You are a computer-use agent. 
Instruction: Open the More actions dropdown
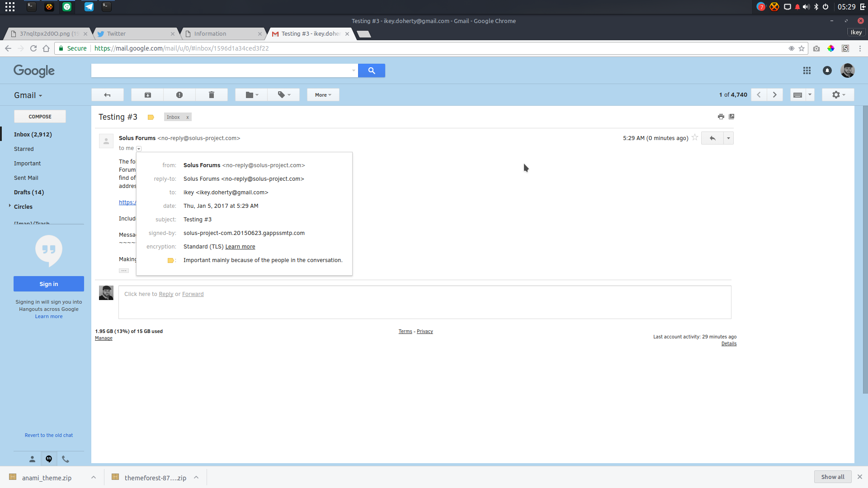[x=323, y=95]
